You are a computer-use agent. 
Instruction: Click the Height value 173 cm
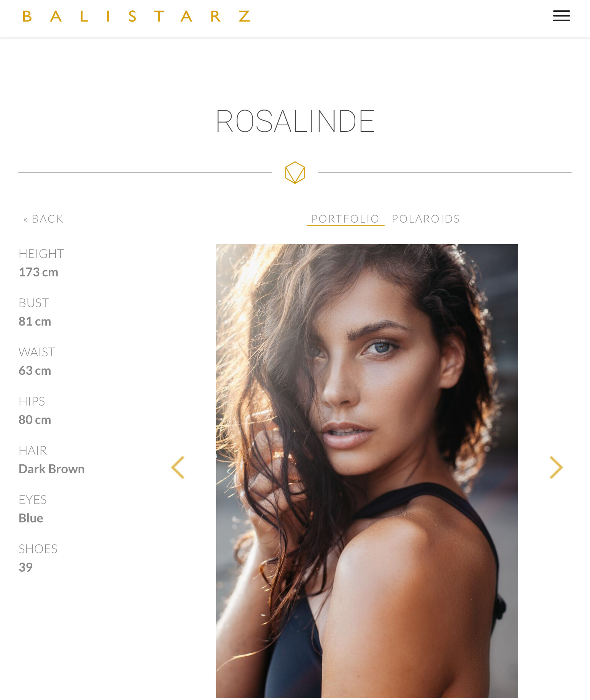[38, 272]
